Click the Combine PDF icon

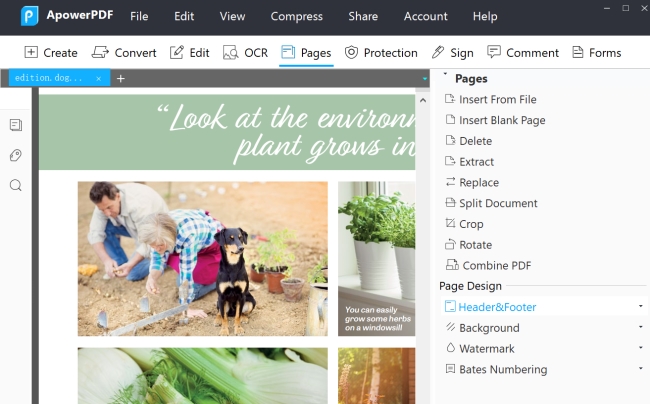tap(452, 264)
